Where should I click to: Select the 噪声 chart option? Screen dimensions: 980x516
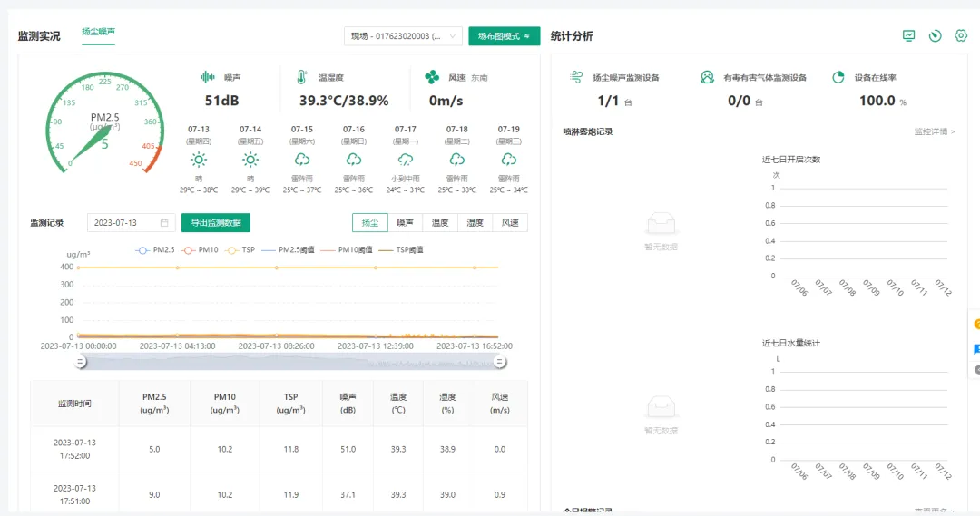(405, 222)
